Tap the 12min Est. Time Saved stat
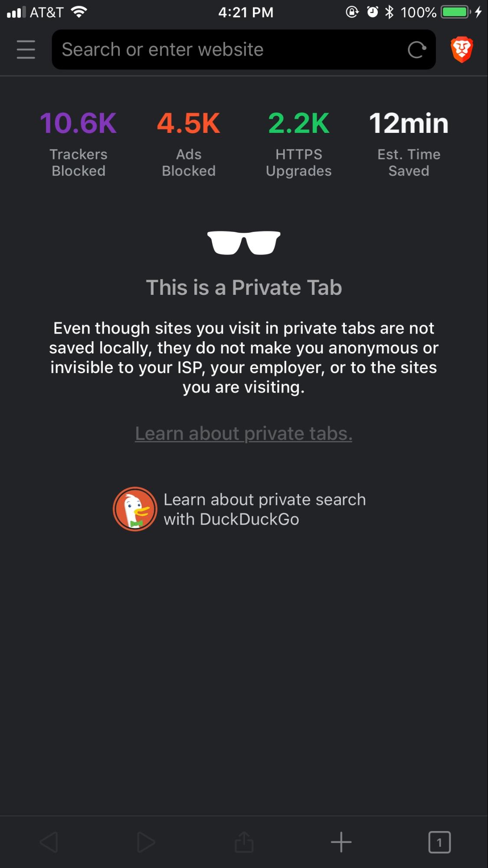The height and width of the screenshot is (868, 488). [x=409, y=144]
